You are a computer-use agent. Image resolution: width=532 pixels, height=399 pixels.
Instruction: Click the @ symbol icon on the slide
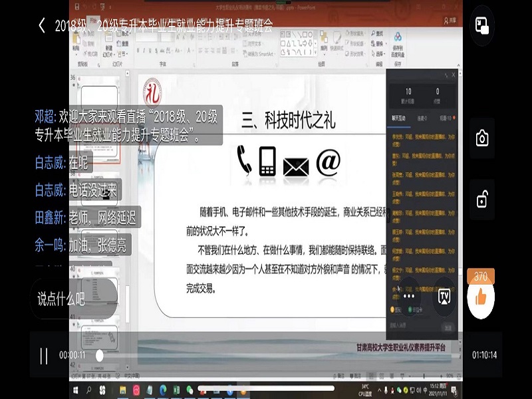[x=328, y=162]
